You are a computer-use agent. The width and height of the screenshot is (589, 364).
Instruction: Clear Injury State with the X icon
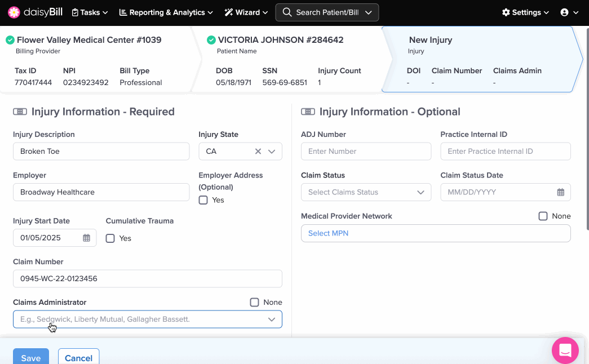[258, 152]
